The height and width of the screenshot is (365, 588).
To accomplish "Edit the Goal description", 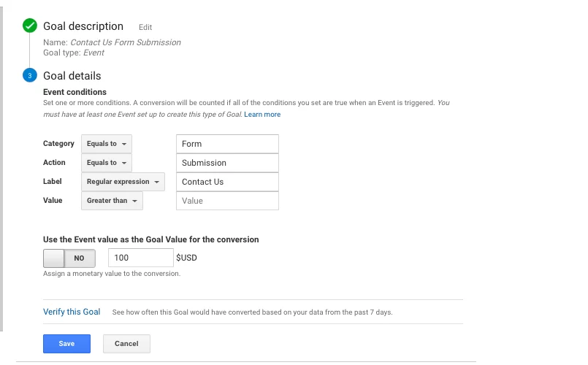I will (145, 27).
